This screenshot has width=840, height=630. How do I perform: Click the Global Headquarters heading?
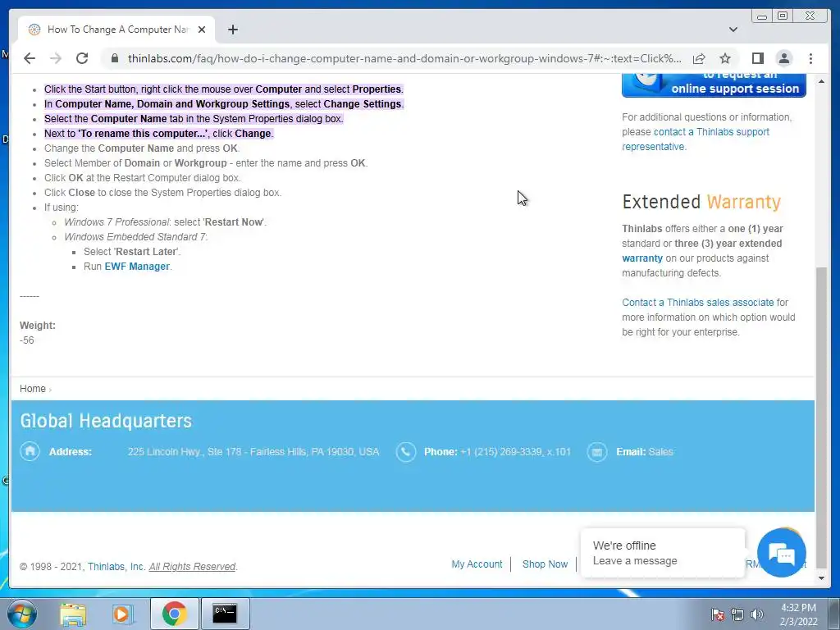point(106,421)
